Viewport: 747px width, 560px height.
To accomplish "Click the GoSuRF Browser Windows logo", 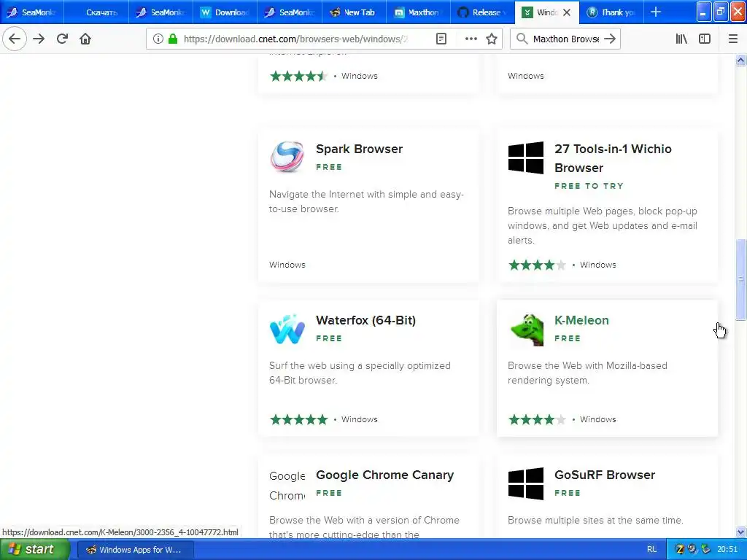I will click(526, 483).
